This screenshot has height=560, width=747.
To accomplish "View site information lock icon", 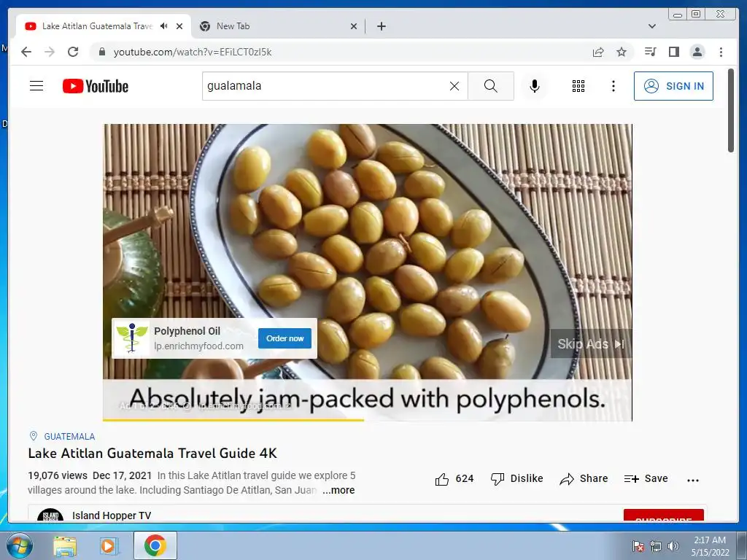I will click(x=101, y=52).
